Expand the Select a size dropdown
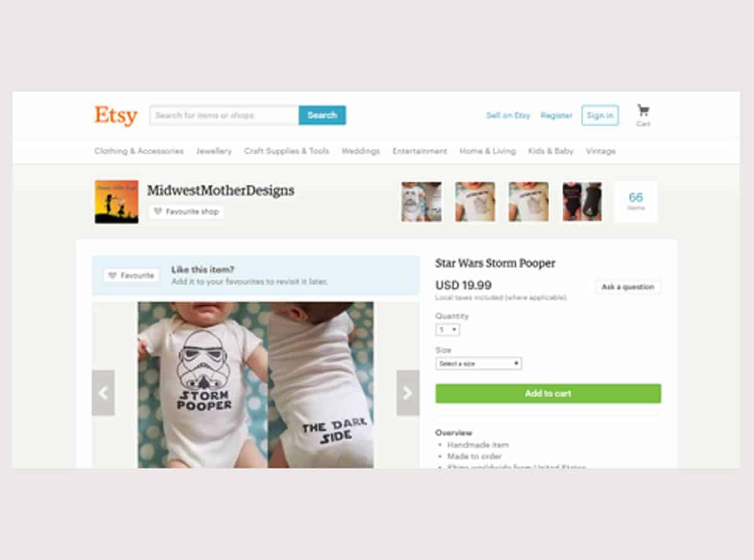754x560 pixels. point(478,363)
